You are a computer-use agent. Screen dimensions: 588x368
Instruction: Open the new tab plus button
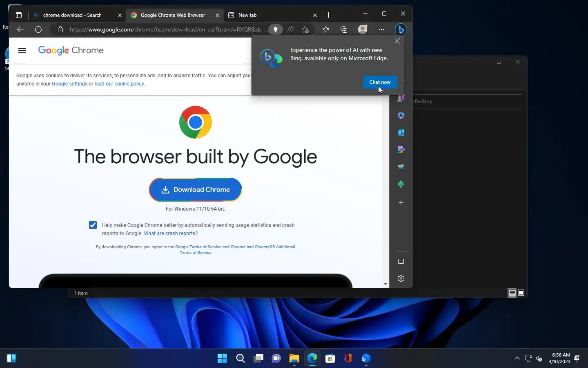[x=329, y=15]
